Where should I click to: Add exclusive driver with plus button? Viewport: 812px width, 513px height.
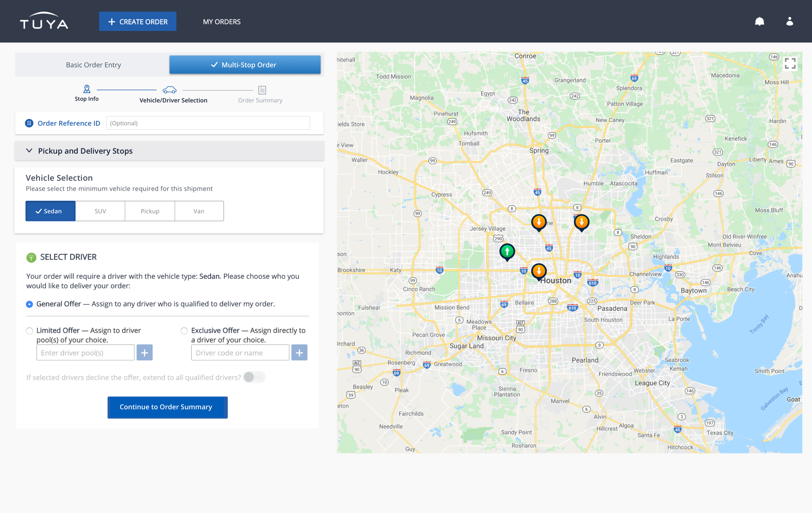click(x=299, y=353)
